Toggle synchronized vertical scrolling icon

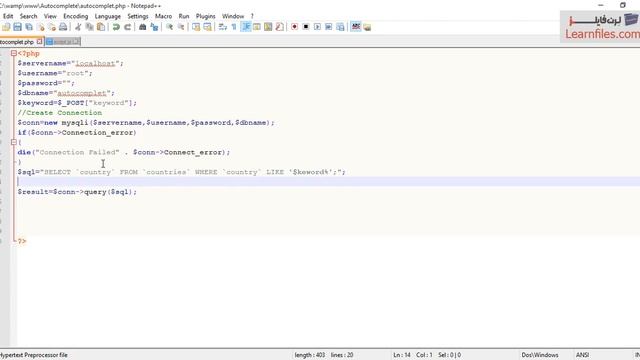(196, 27)
